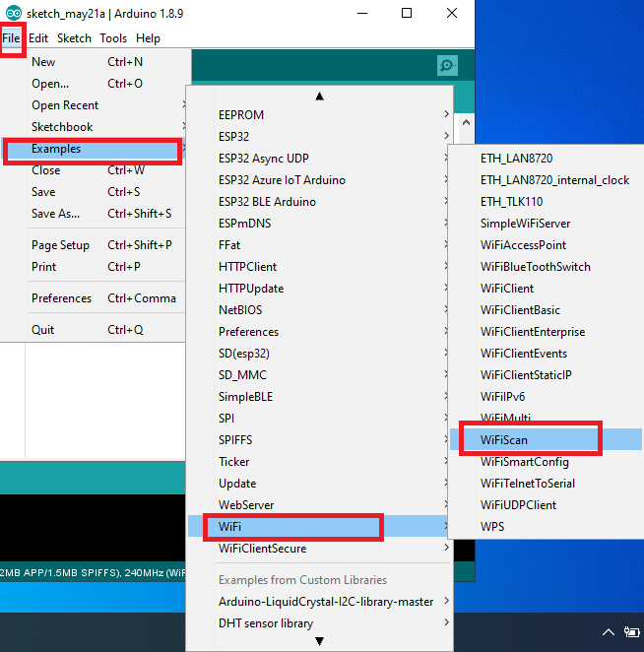Screen dimensions: 644x652
Task: Open WiFiBlueToothSwitch example
Action: (x=547, y=267)
